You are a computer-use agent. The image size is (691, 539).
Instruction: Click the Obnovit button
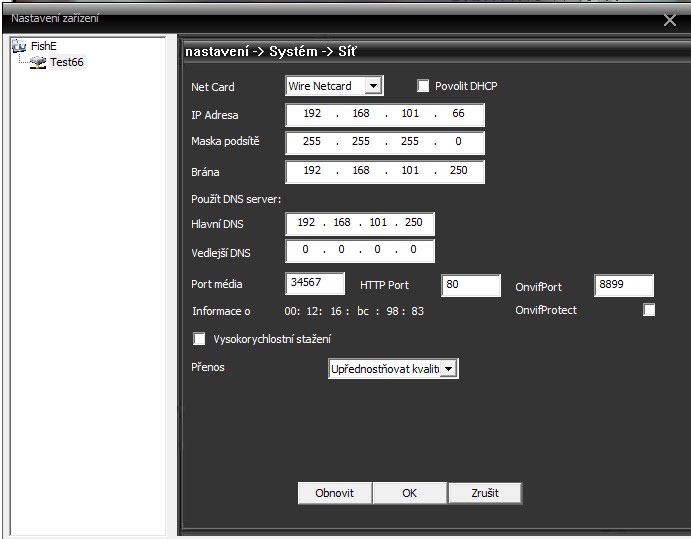point(334,493)
